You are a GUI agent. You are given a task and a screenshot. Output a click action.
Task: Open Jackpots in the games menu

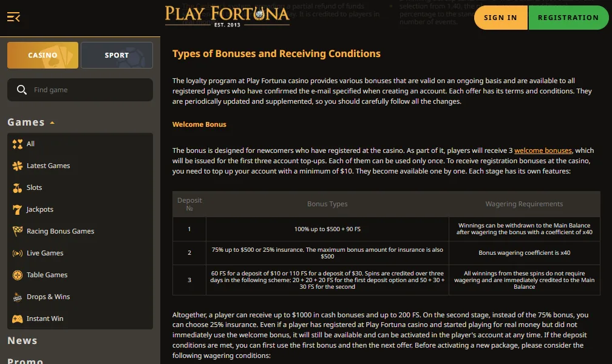click(80, 209)
